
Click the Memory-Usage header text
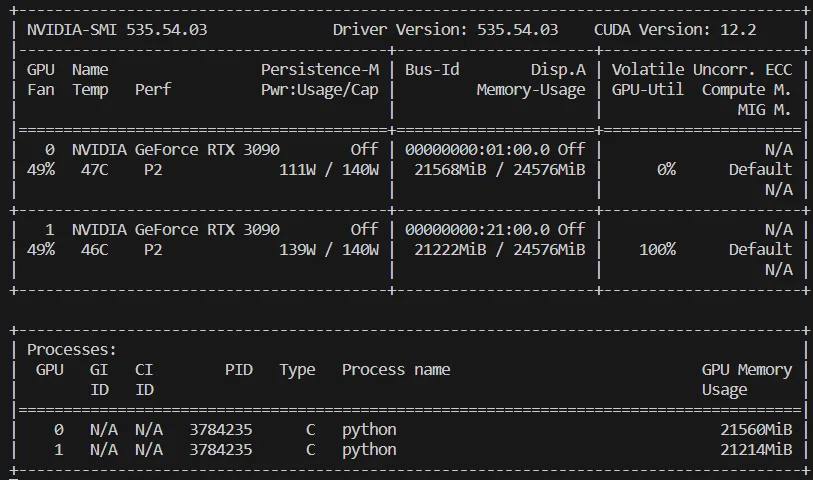coord(531,90)
